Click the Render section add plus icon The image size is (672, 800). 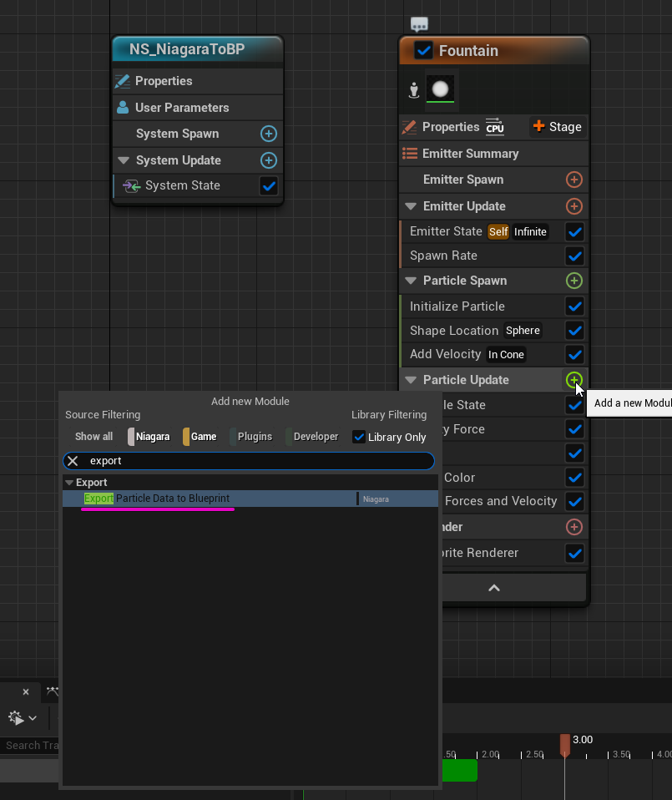tap(574, 527)
